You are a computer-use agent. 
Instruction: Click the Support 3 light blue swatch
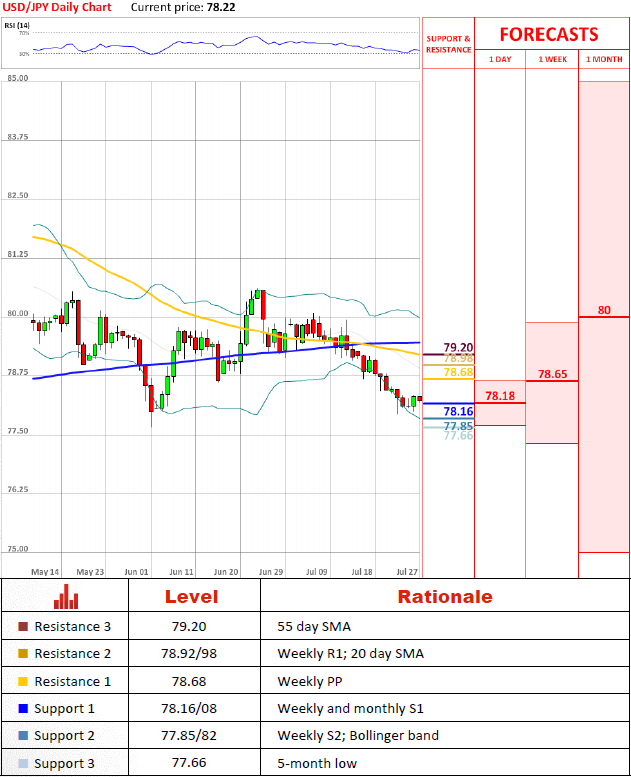pos(22,762)
